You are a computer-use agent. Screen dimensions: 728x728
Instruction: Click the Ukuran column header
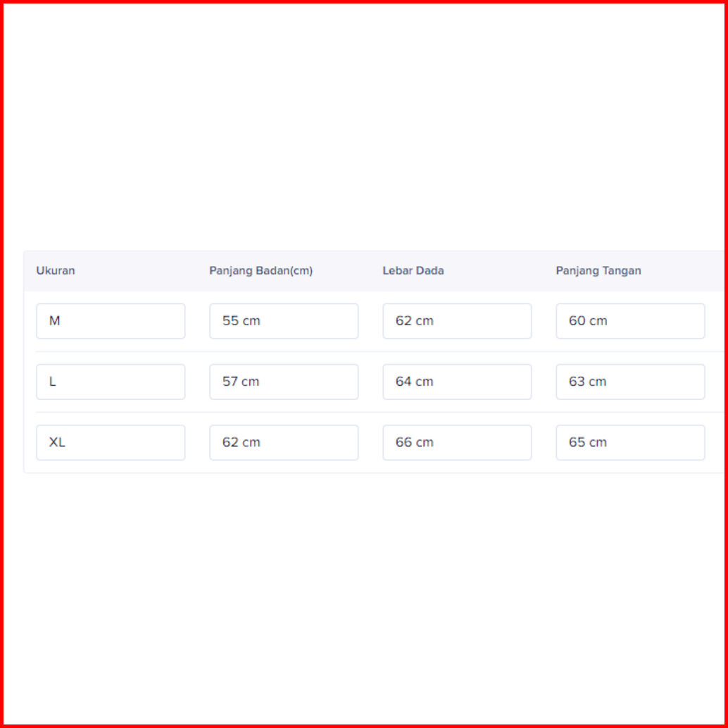click(55, 270)
